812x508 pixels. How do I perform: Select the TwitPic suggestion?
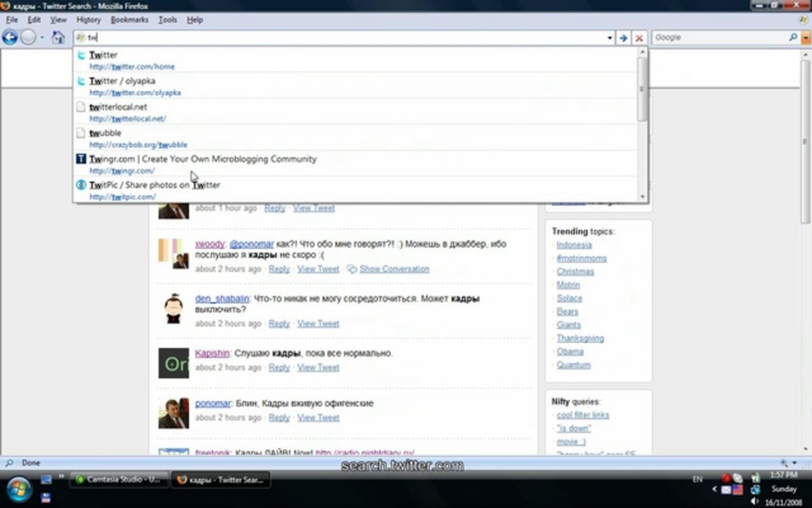click(355, 190)
